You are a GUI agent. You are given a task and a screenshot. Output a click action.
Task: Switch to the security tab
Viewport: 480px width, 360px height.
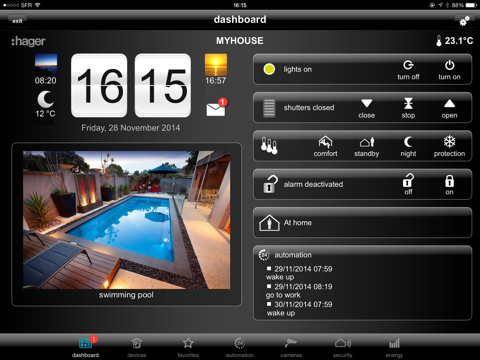click(343, 347)
